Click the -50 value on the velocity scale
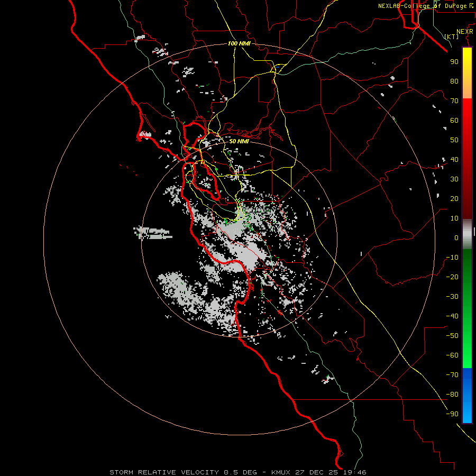Image resolution: width=476 pixels, height=476 pixels. pos(452,336)
